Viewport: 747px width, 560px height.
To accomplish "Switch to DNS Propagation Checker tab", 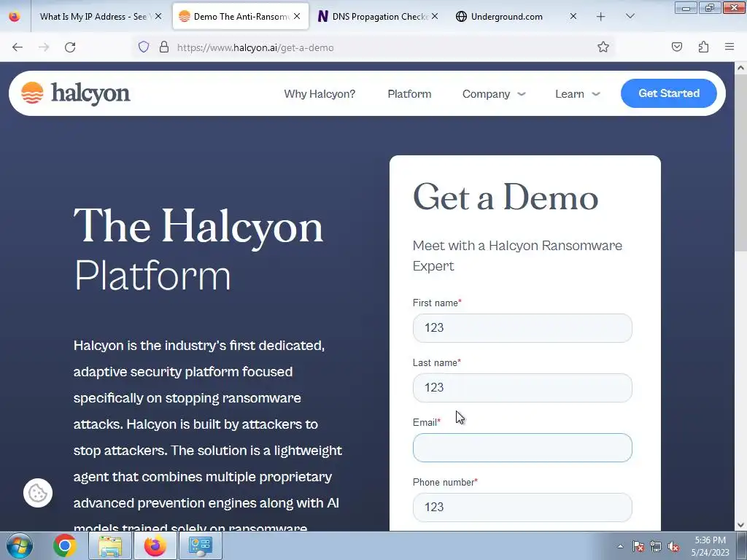I will tap(379, 17).
